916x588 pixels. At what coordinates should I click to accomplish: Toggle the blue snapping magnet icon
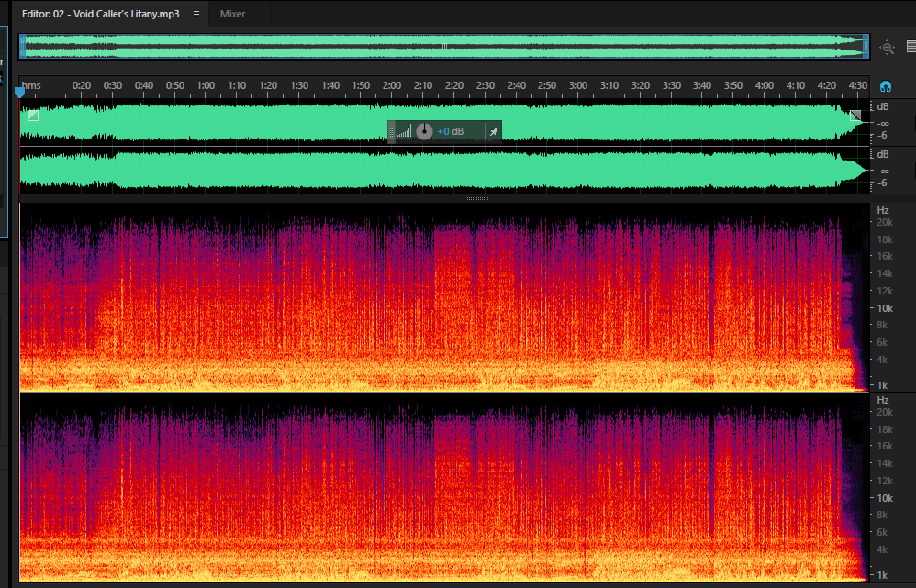886,87
